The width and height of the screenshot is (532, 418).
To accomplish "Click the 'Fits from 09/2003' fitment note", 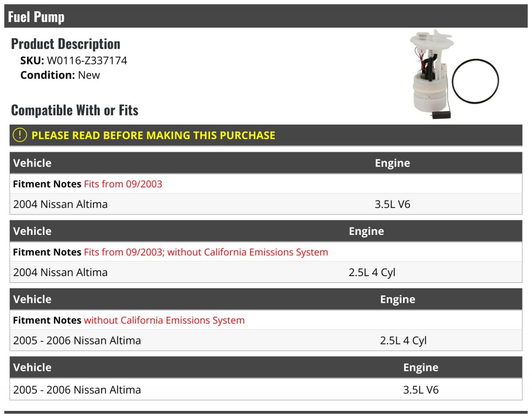I will click(x=123, y=184).
